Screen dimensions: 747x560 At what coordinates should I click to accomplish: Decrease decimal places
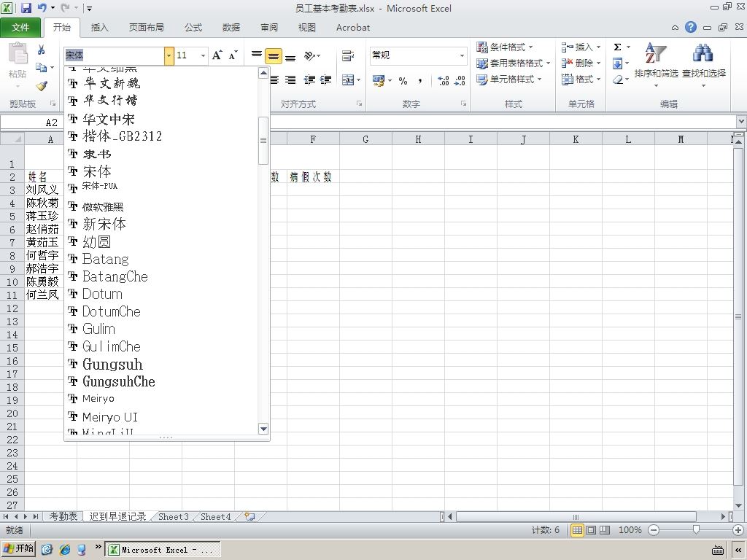tap(460, 80)
